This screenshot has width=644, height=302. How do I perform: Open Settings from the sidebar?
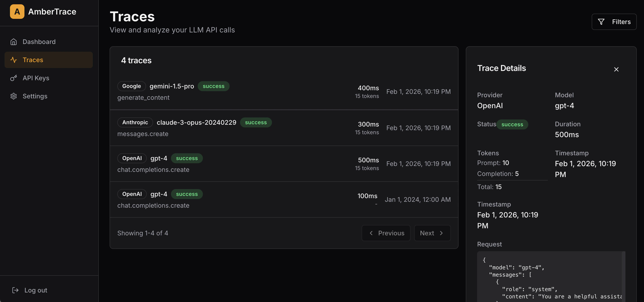click(x=35, y=96)
